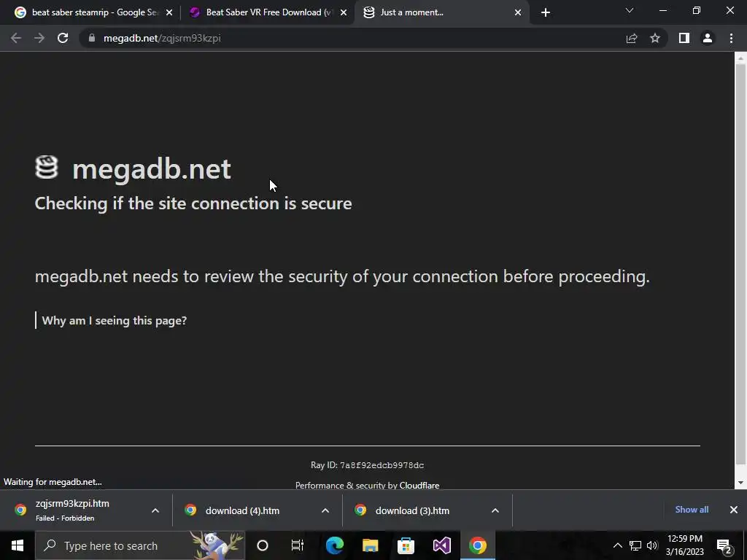This screenshot has width=747, height=560.
Task: Expand options for zqjsrm93kzpi.htm download
Action: [155, 510]
